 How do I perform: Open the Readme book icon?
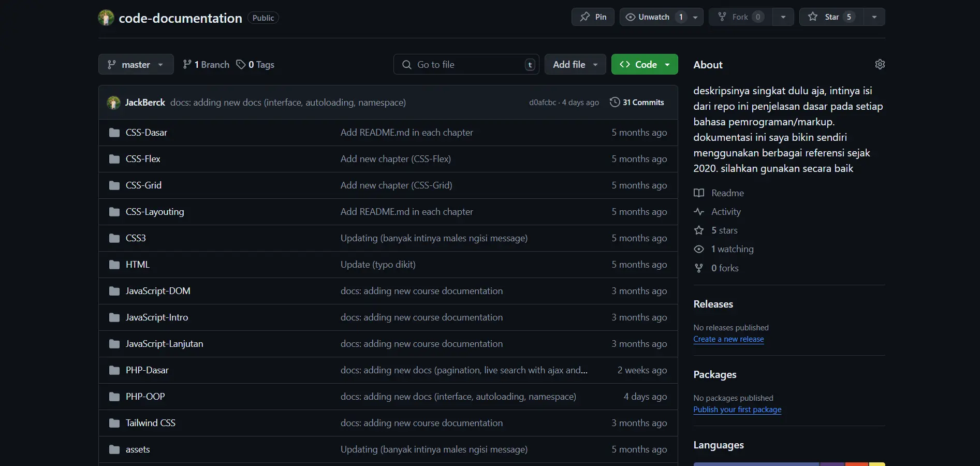[x=699, y=193]
